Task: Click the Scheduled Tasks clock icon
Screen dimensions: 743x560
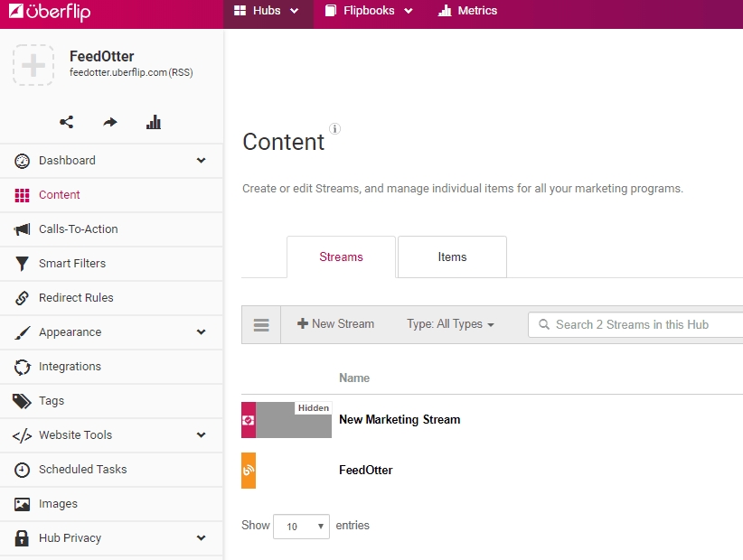Action: 22,470
